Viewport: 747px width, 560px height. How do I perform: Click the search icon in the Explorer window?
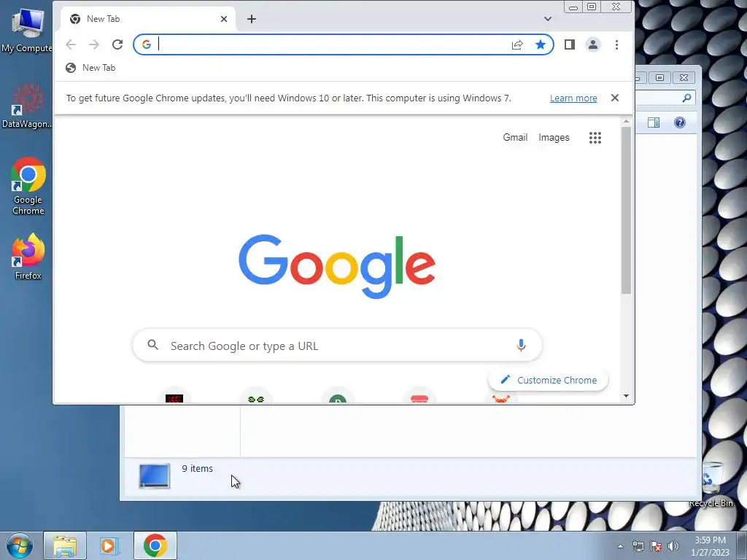686,98
